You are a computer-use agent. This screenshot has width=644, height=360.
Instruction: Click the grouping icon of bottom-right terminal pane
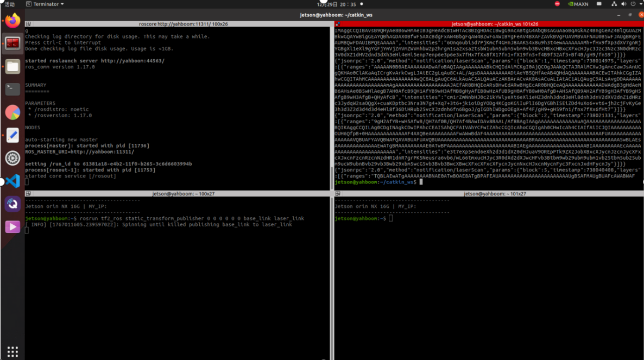click(337, 194)
